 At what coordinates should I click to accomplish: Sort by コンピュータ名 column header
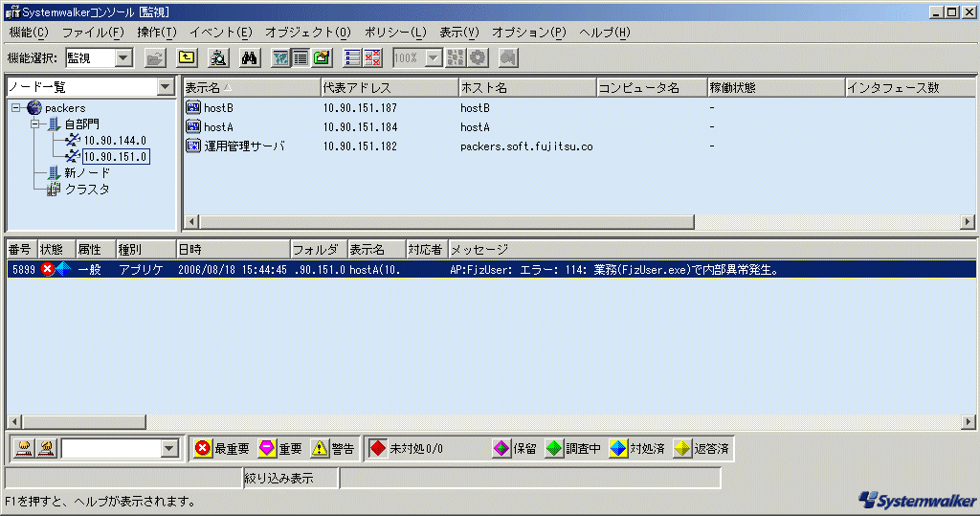[651, 87]
